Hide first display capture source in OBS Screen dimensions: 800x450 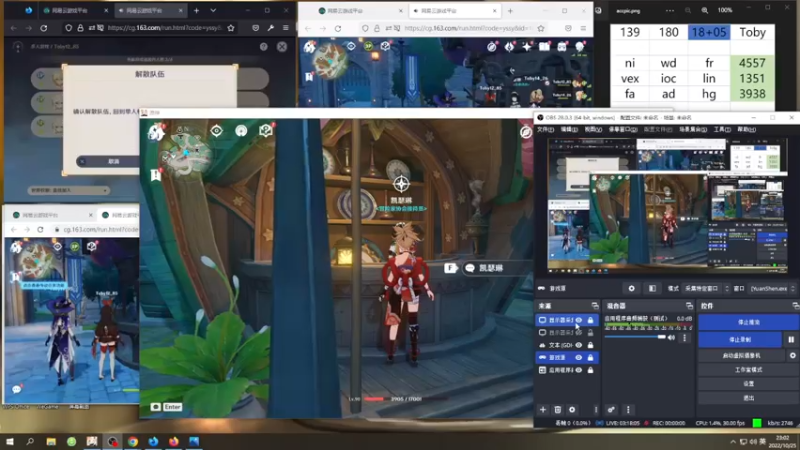(579, 320)
